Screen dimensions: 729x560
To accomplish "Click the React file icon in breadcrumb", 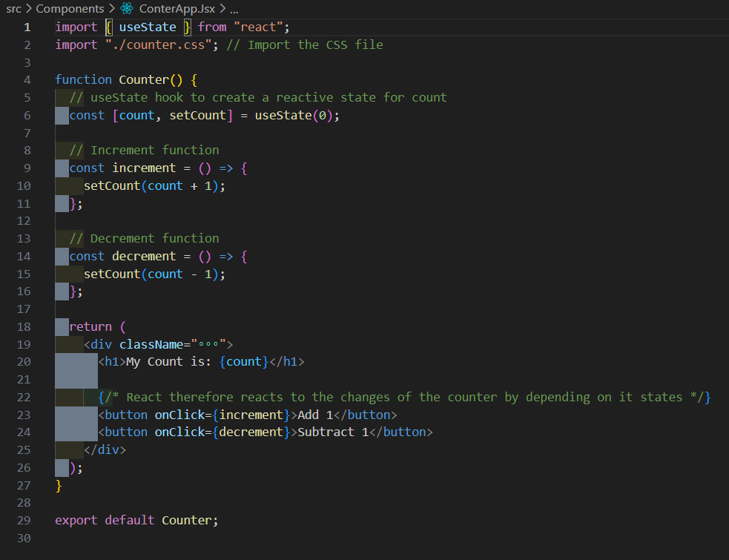I will click(x=127, y=8).
